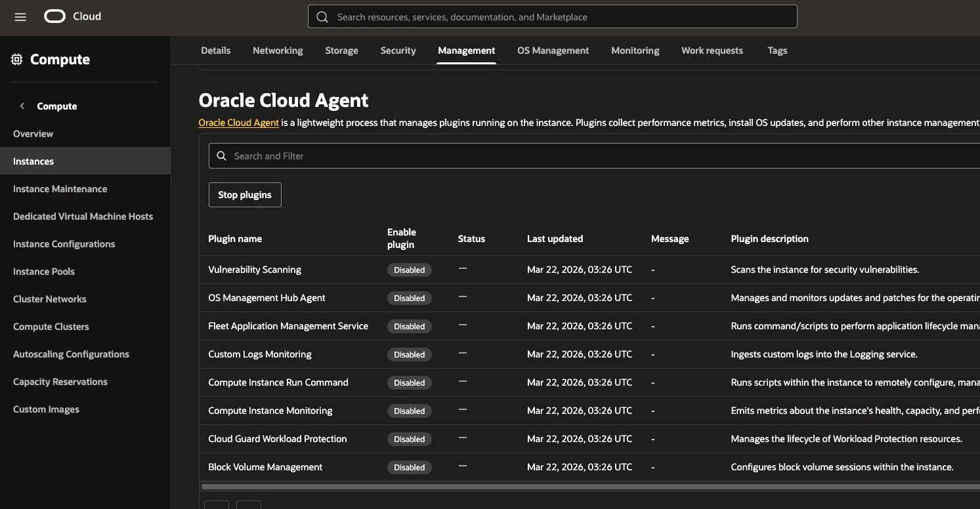980x509 pixels.
Task: Toggle the Disabled badge for OS Management Hub Agent
Action: 410,298
